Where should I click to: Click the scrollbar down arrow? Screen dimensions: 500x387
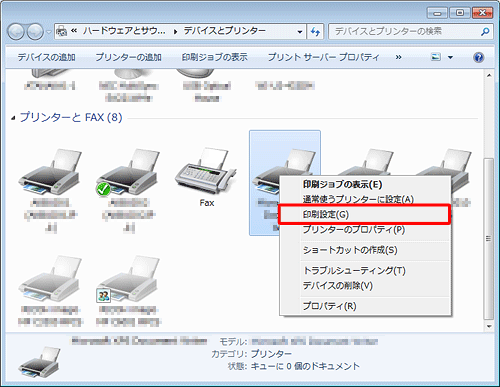pos(489,326)
